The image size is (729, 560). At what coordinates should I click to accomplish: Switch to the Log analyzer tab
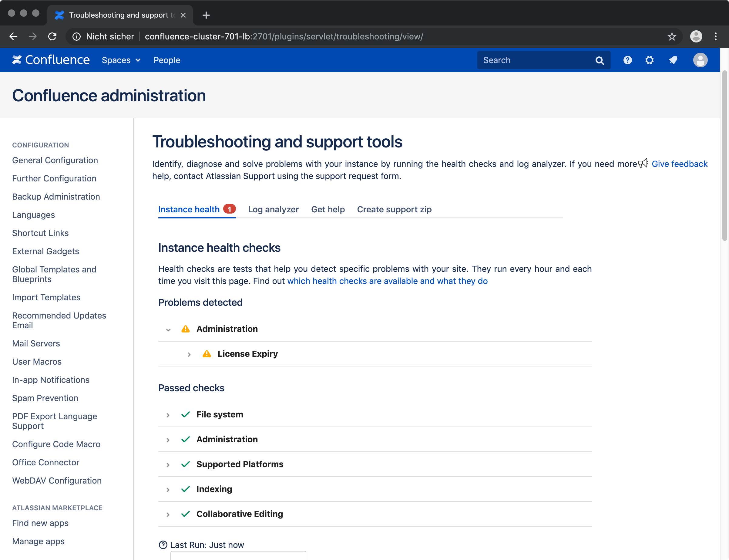click(x=273, y=209)
